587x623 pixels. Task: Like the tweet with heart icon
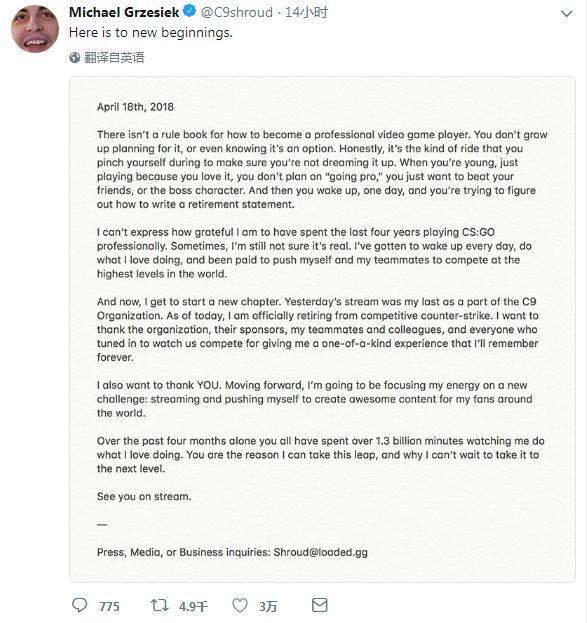click(x=240, y=606)
